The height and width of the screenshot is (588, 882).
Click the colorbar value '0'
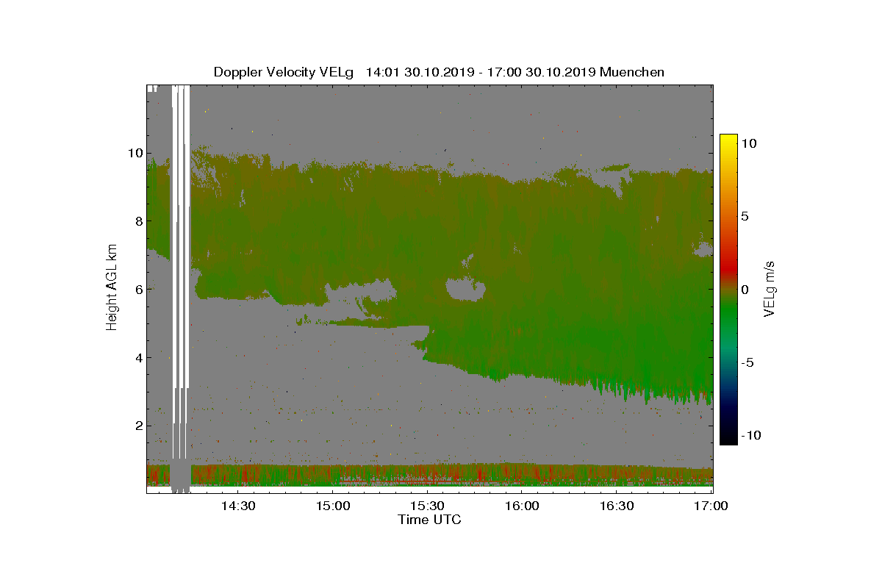745,290
